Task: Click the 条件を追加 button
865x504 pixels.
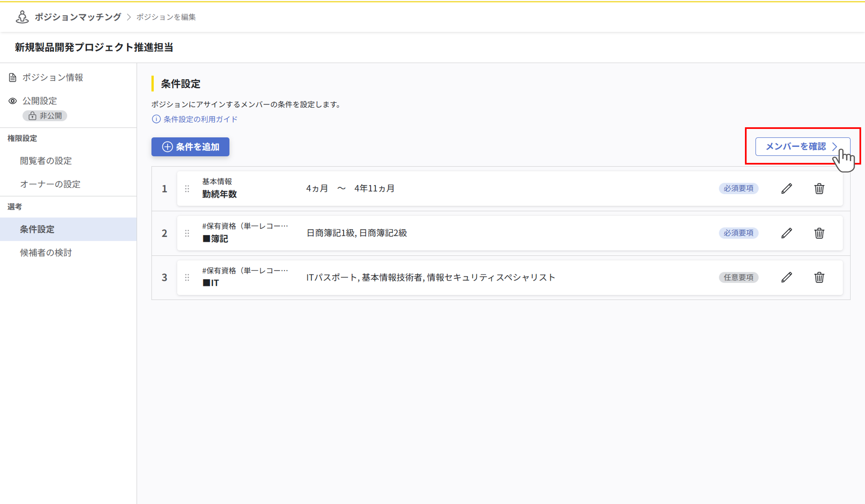Action: pos(190,147)
